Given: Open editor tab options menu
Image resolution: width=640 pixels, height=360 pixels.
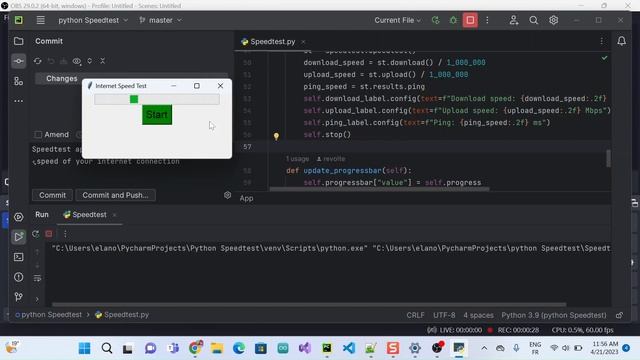Looking at the screenshot, I should (601, 41).
